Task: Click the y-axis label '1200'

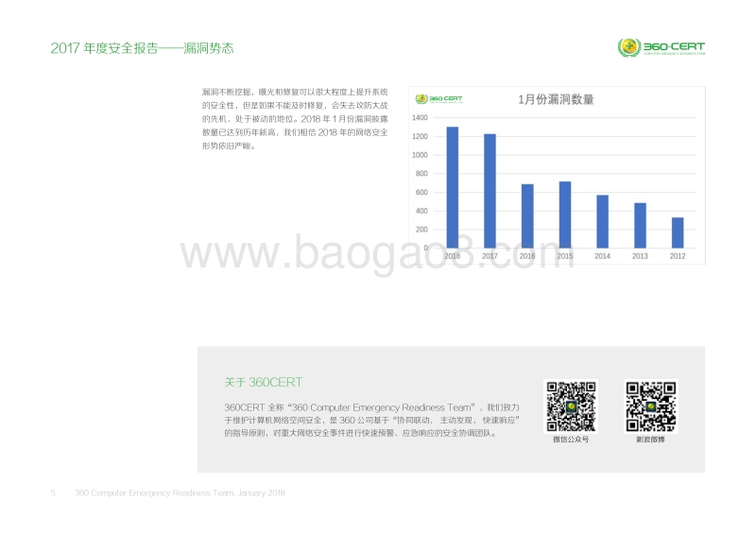Action: pos(420,136)
